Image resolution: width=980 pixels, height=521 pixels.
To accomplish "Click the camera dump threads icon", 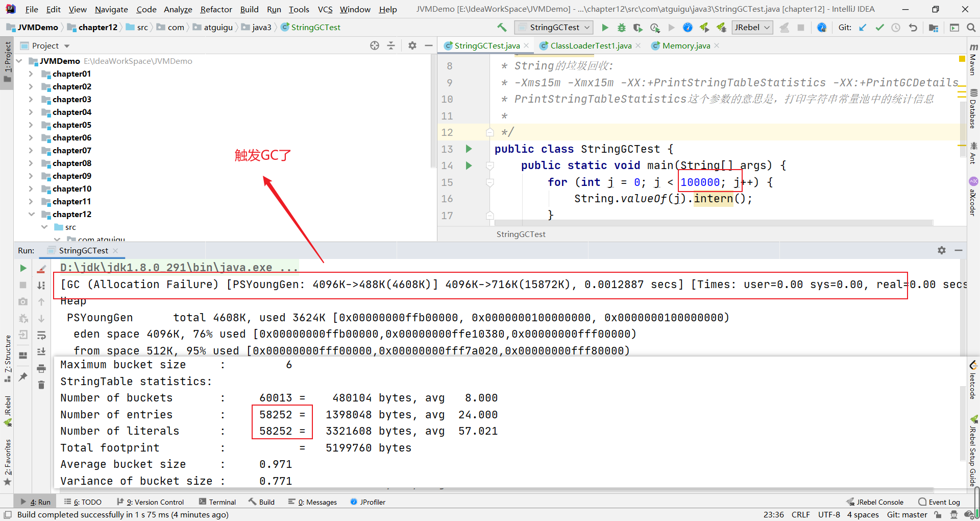I will pos(23,301).
